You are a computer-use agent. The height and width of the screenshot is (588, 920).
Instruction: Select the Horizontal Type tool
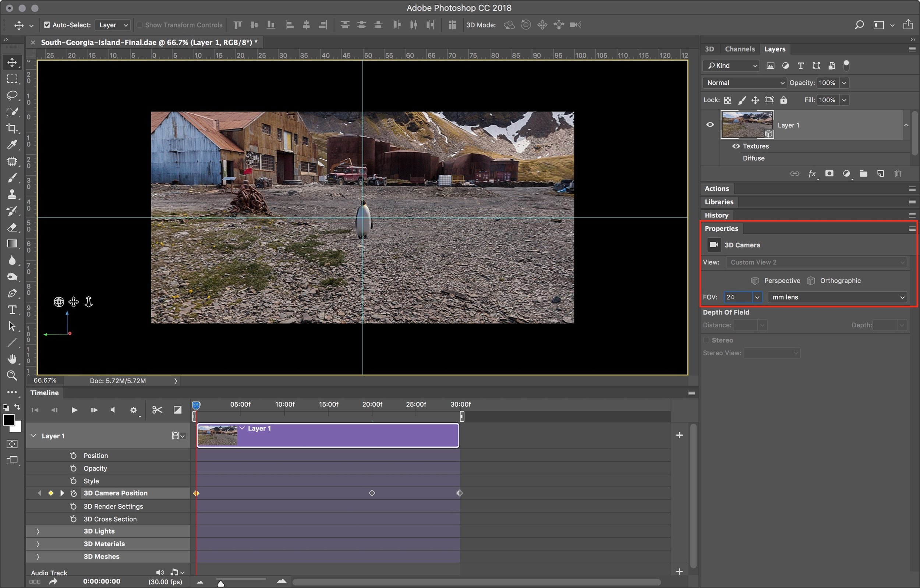click(x=12, y=309)
